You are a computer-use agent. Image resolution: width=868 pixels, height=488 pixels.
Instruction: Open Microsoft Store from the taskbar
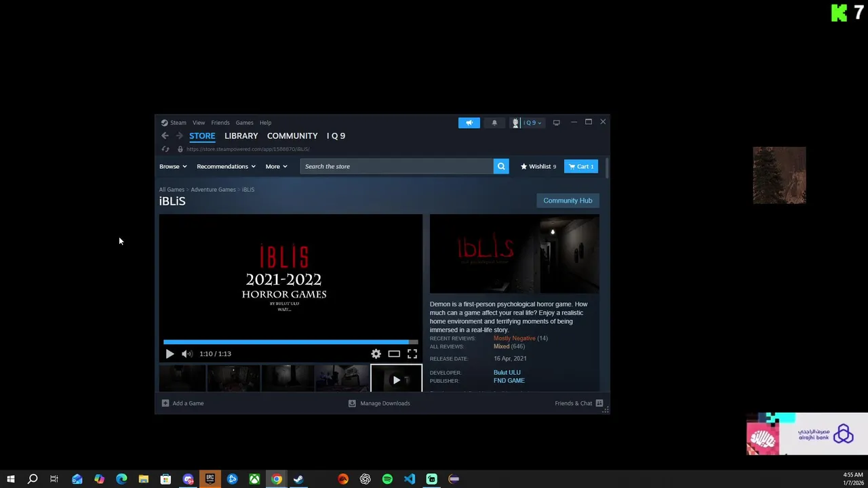click(x=165, y=479)
